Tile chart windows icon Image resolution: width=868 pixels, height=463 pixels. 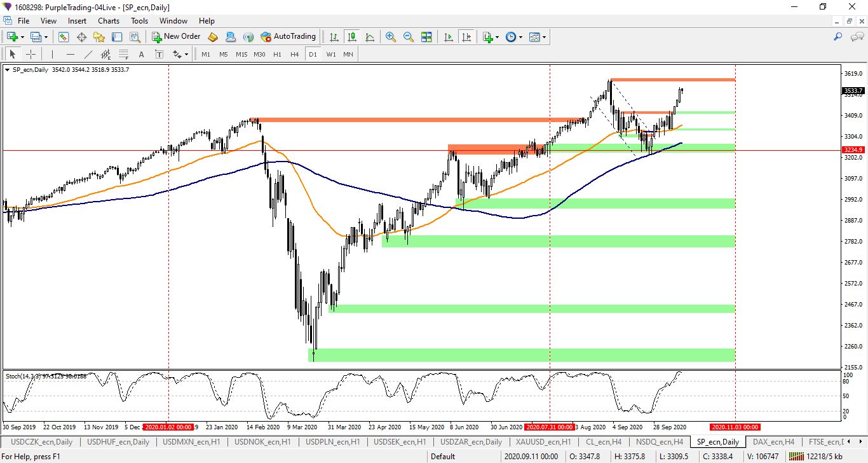coord(426,37)
